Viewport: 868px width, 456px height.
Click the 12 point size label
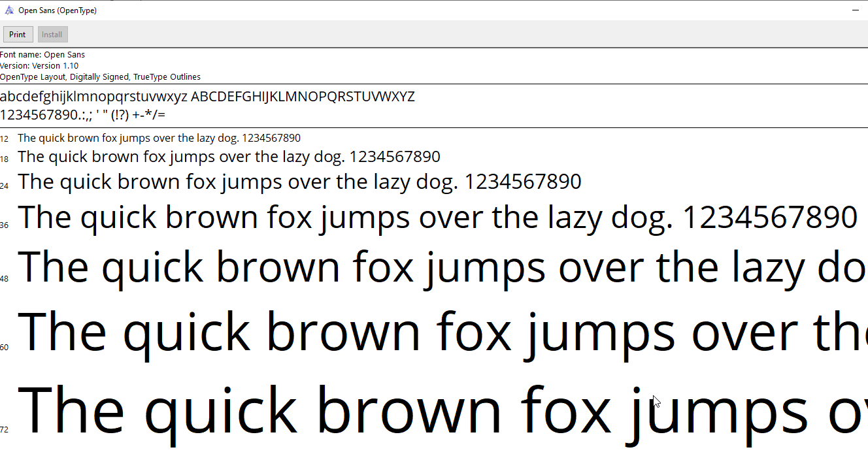[5, 138]
